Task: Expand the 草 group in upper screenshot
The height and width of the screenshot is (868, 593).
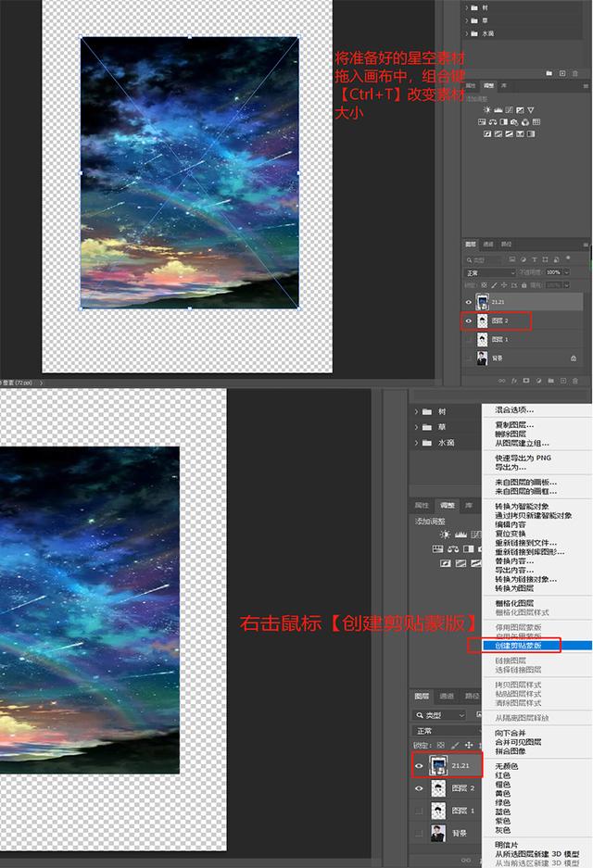Action: click(x=466, y=20)
